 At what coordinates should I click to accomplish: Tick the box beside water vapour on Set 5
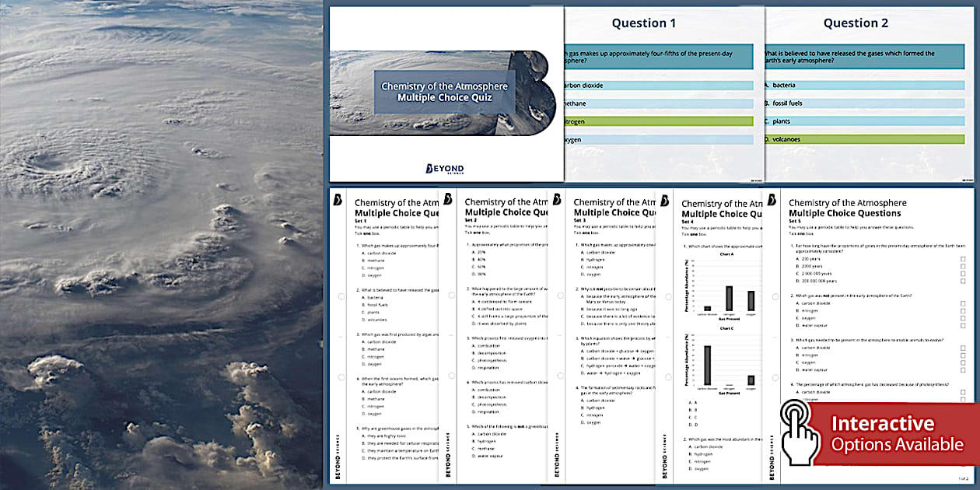pyautogui.click(x=962, y=325)
